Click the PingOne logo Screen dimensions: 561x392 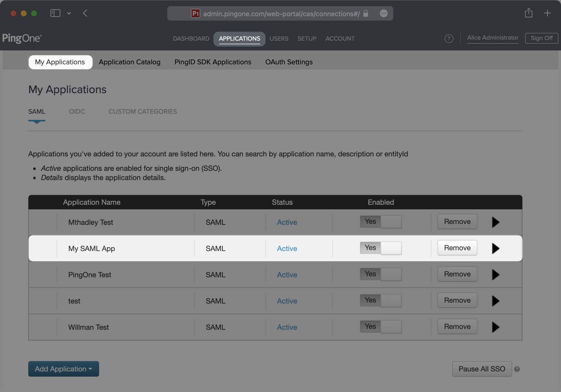tap(22, 38)
